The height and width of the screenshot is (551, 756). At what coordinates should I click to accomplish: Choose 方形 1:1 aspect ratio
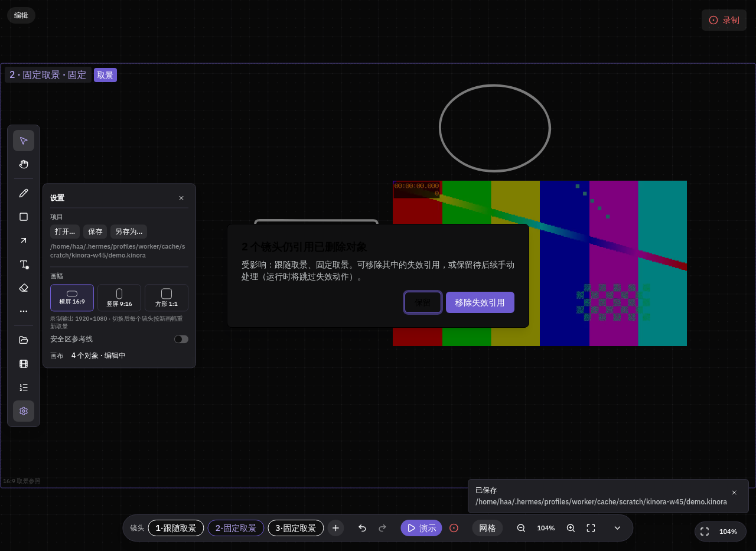click(x=167, y=298)
